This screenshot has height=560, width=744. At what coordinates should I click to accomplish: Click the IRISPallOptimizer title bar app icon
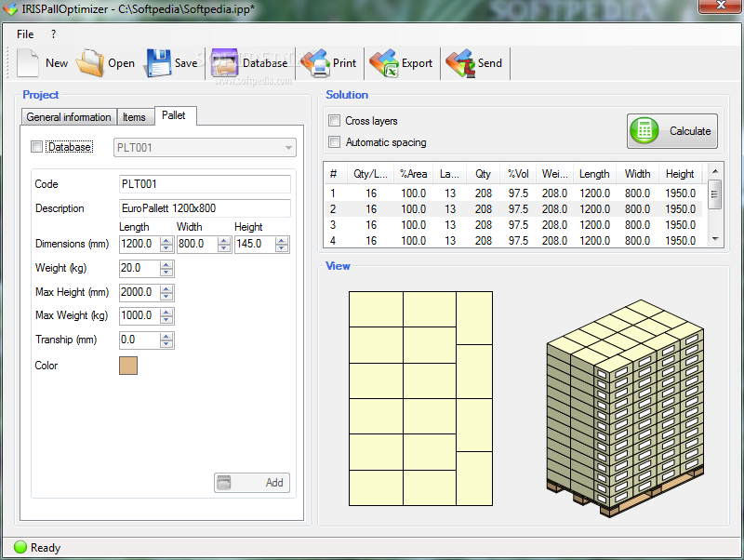[10, 8]
